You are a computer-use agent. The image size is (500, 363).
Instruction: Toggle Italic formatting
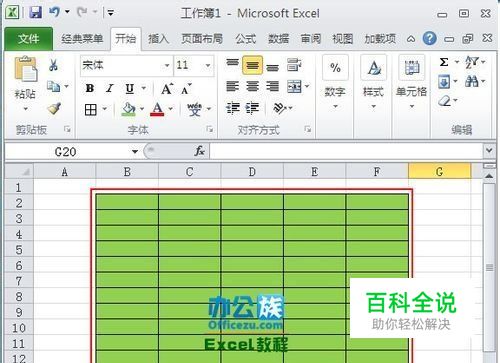point(110,89)
